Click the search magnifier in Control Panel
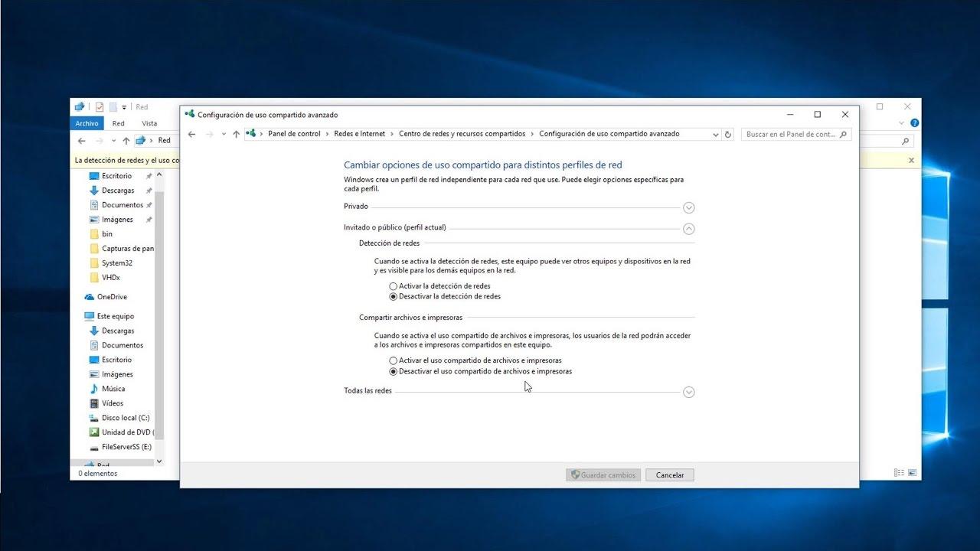This screenshot has width=980, height=551. pyautogui.click(x=843, y=134)
